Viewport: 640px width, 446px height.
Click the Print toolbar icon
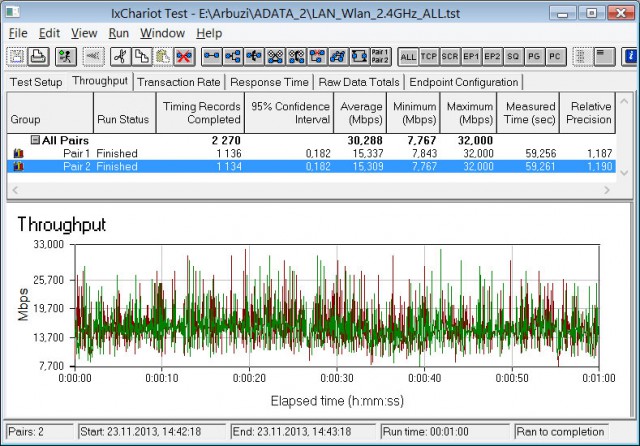click(38, 57)
